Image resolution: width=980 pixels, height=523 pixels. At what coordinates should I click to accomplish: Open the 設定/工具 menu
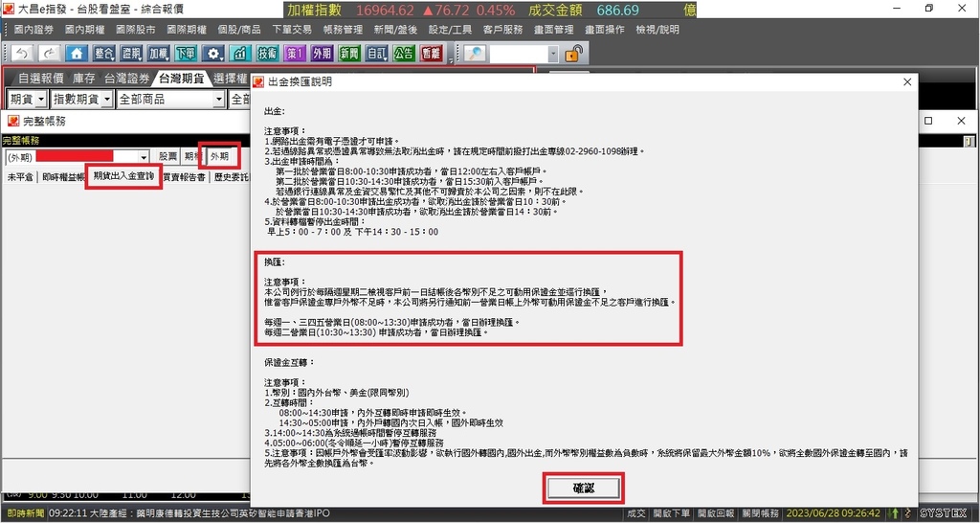(450, 30)
